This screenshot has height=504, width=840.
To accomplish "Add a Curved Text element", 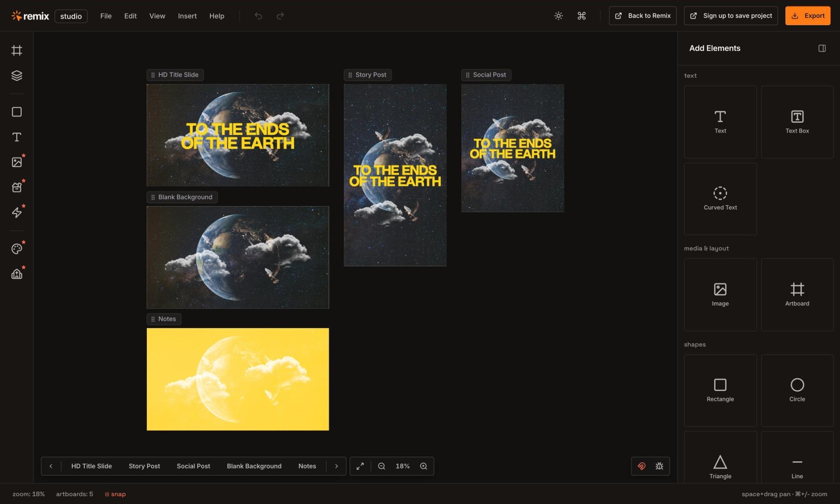I will coord(720,199).
